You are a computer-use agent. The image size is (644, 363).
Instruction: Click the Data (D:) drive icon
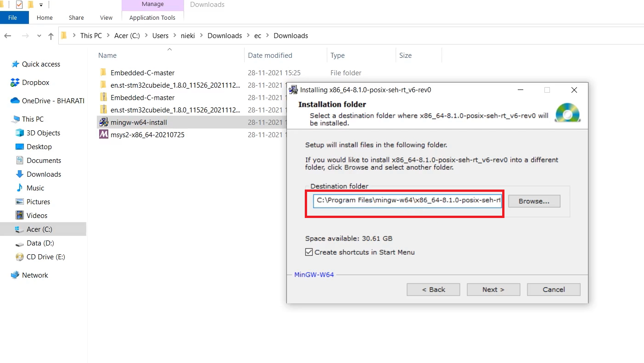(19, 243)
